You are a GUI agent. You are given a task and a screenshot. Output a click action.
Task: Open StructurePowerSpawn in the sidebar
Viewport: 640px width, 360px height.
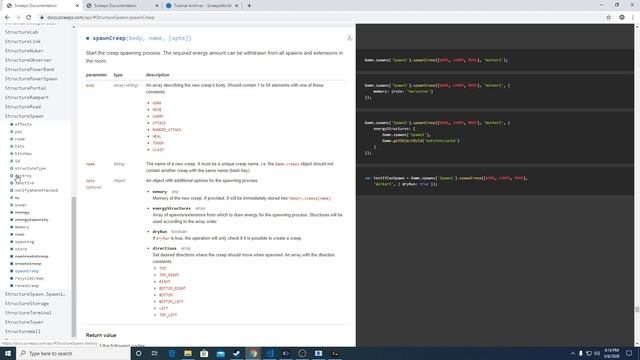31,79
